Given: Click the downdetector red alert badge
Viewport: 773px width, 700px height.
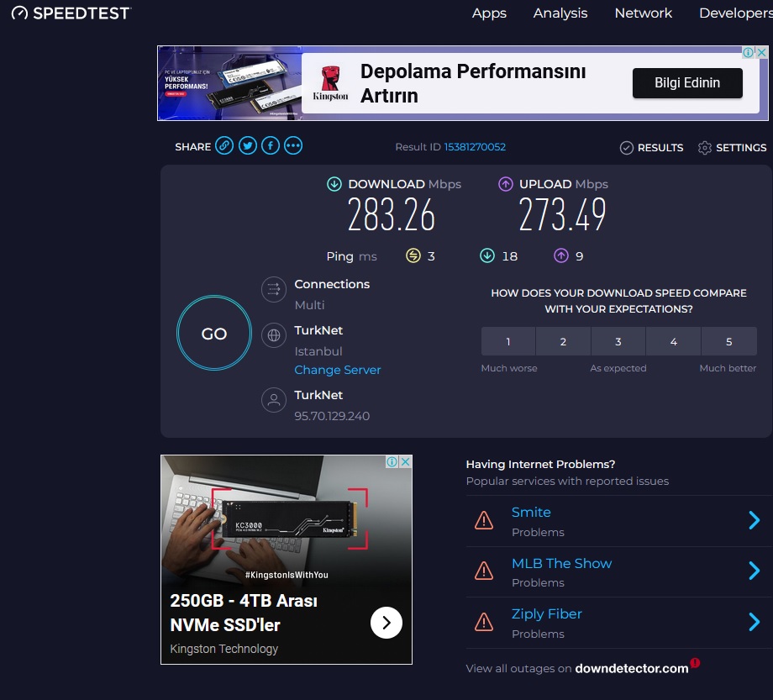Looking at the screenshot, I should pyautogui.click(x=695, y=663).
